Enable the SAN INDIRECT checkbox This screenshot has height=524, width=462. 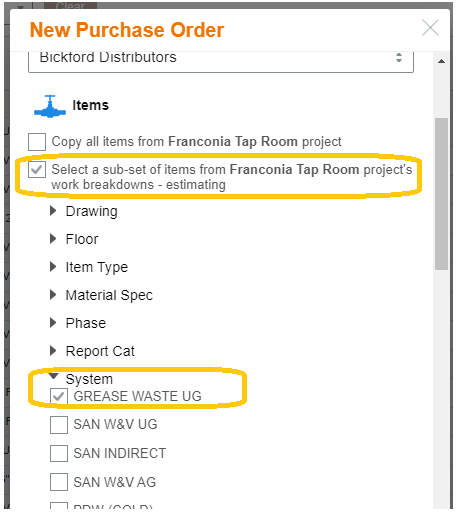[x=59, y=453]
